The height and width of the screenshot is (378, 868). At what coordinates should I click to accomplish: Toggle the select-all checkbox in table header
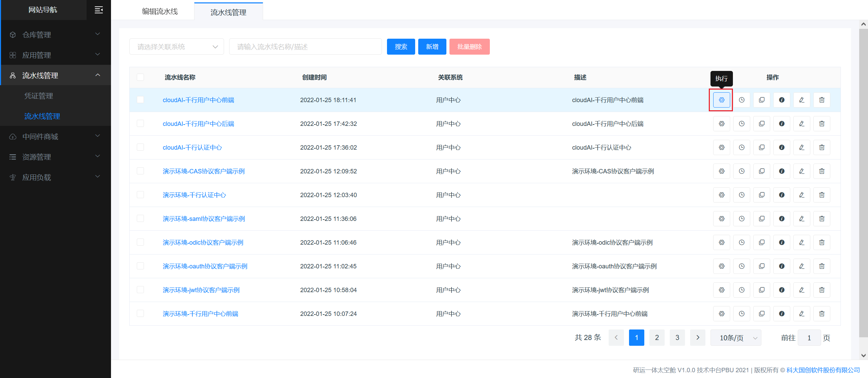[140, 77]
